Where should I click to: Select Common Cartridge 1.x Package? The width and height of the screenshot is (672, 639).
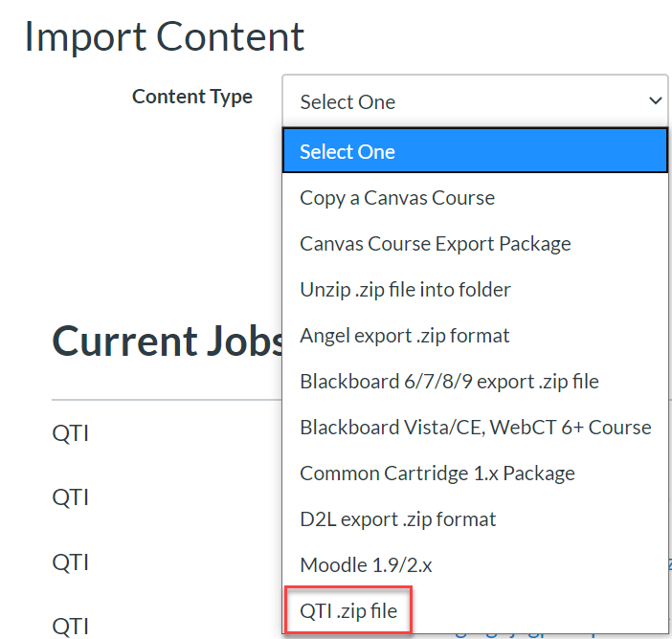[437, 474]
